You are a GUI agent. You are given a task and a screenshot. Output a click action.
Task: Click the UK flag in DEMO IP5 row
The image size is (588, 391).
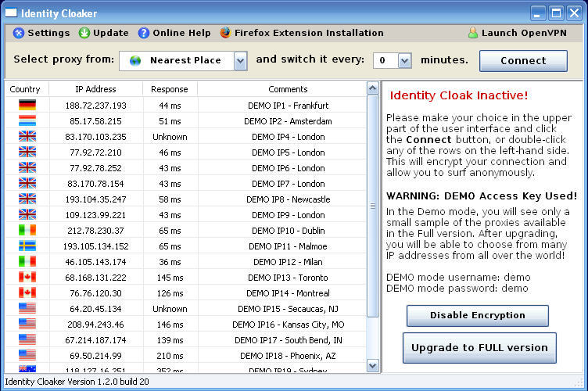point(27,152)
